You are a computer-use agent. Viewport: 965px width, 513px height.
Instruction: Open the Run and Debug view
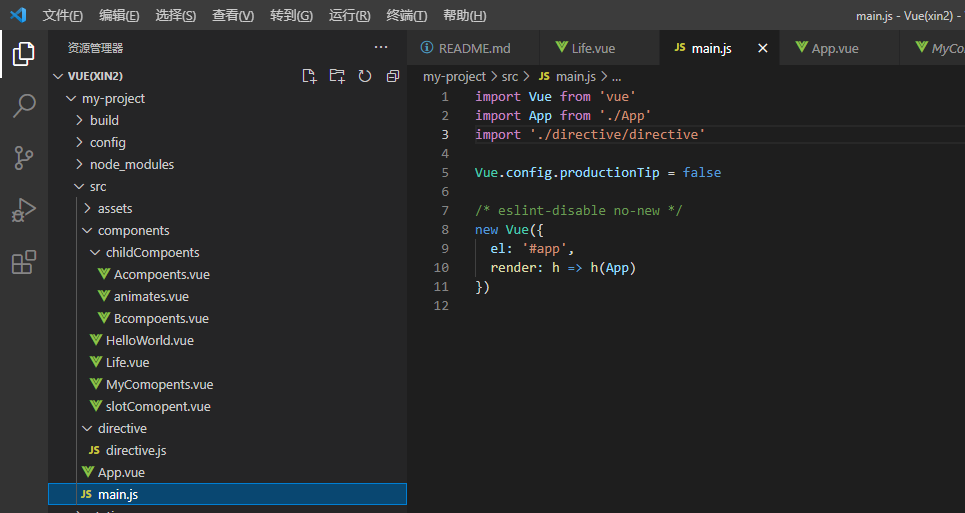click(x=23, y=210)
